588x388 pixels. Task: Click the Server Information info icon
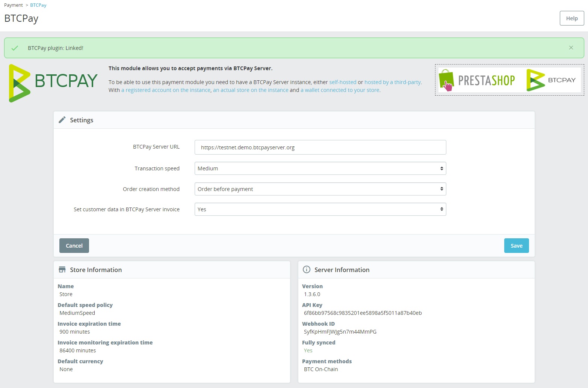pos(307,269)
